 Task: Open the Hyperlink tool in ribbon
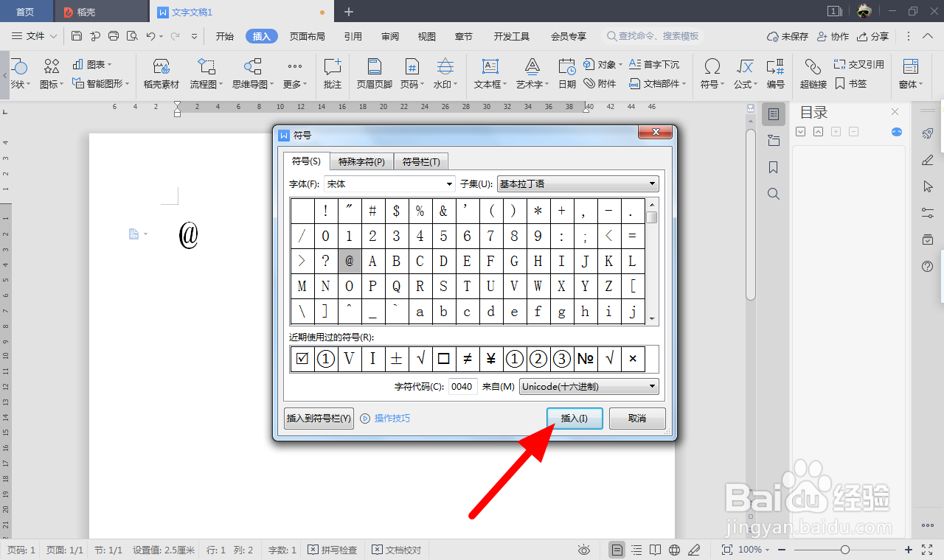click(x=813, y=74)
